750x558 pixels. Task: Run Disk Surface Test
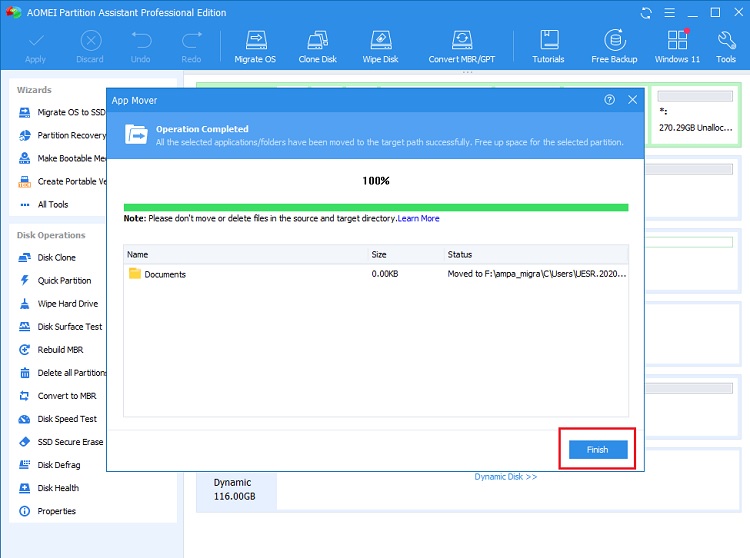[61, 327]
